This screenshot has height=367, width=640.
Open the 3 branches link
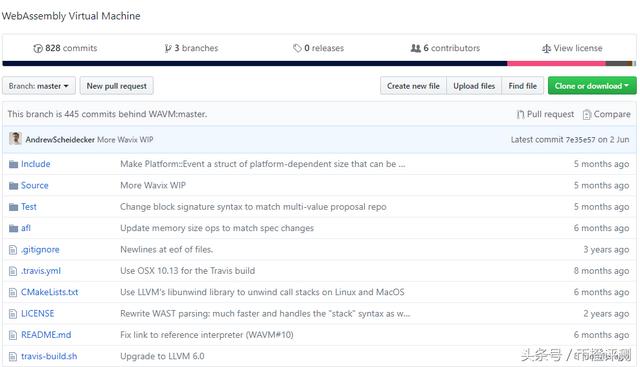191,48
